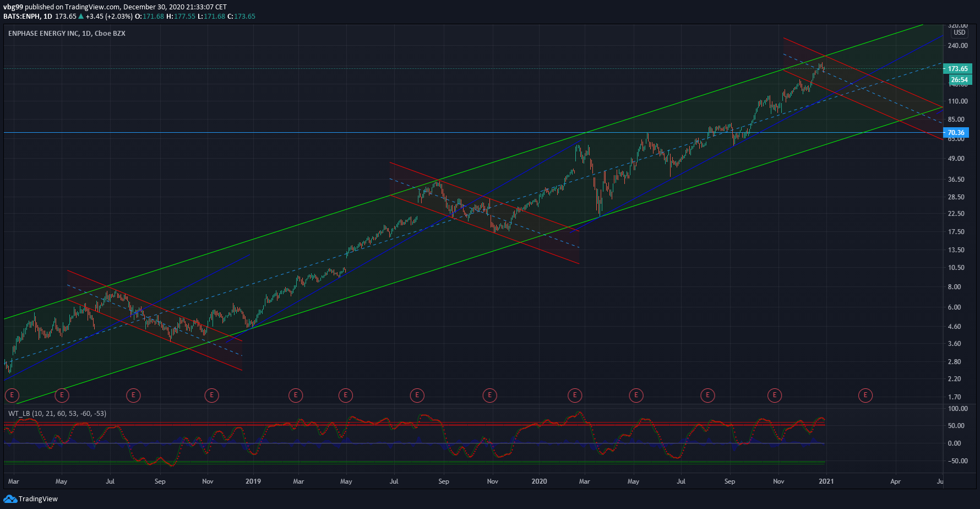Open the TradingView wordmark link
The image size is (980, 509).
coord(38,499)
